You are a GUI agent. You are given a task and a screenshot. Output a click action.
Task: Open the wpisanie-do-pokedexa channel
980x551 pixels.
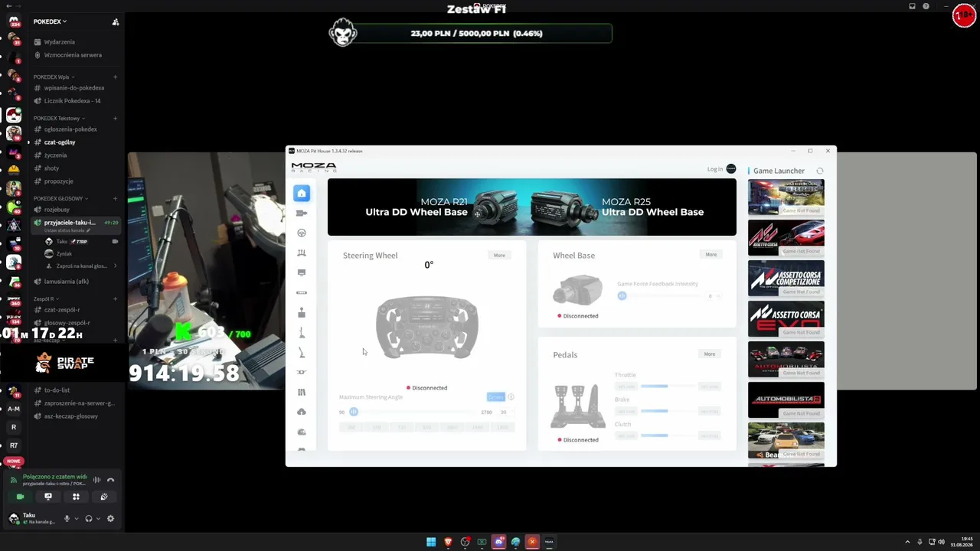click(75, 88)
